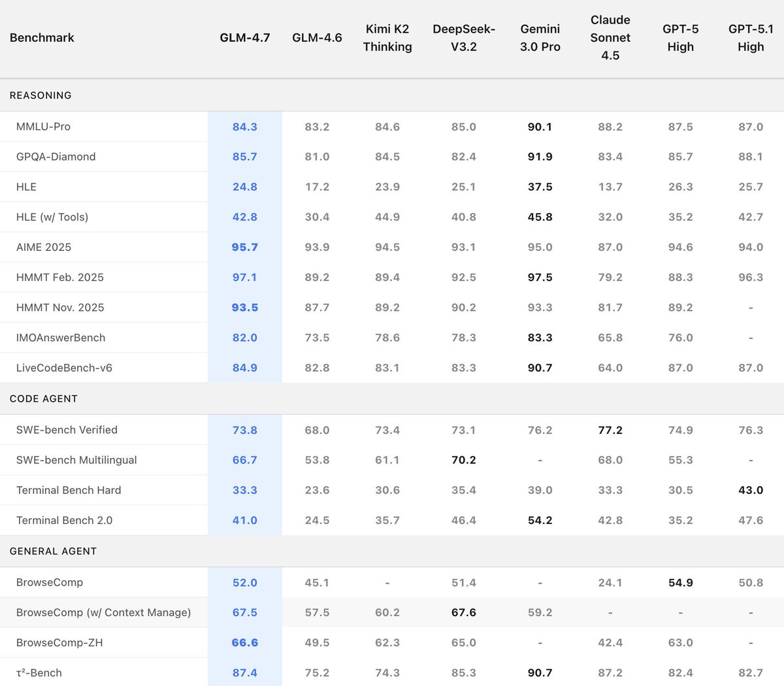Select Gemini GPQA-Diamond score 91.9

tap(540, 157)
